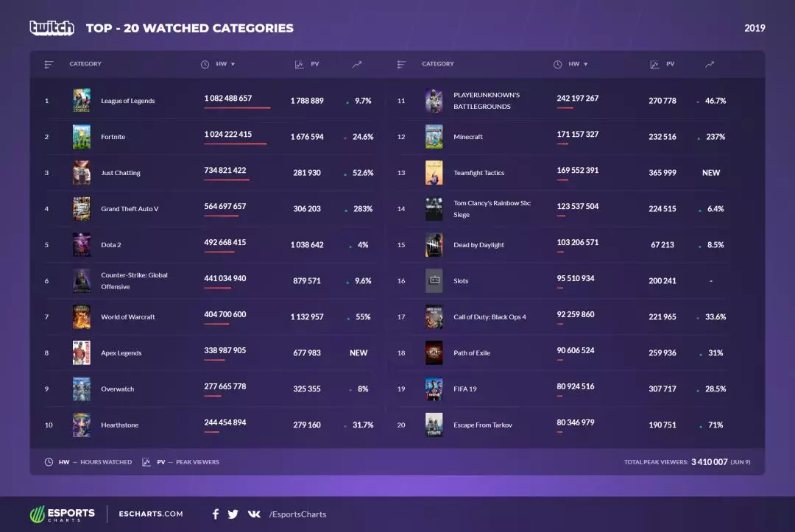Click the right PV chart icon
This screenshot has height=532, width=795.
pos(654,64)
